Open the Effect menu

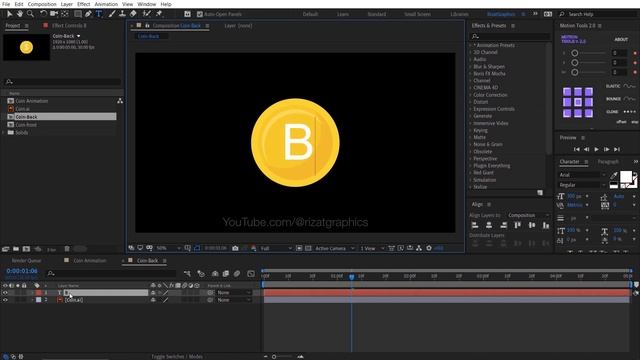coord(83,4)
